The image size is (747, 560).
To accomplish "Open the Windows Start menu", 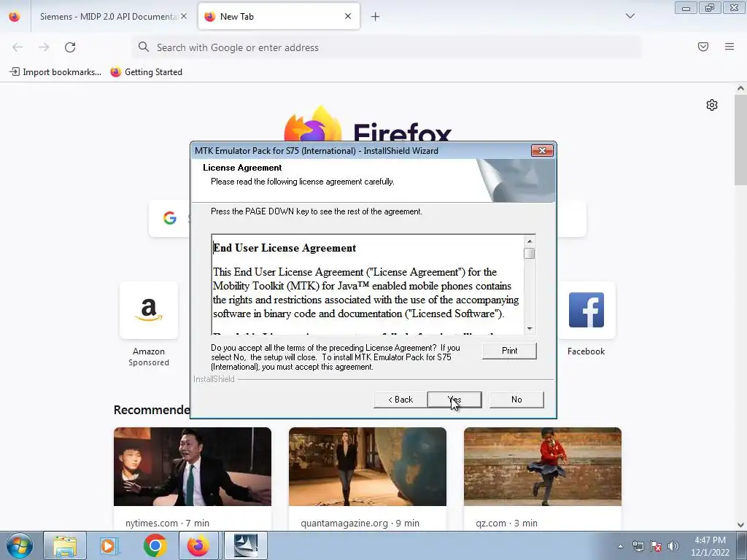I will pos(20,545).
